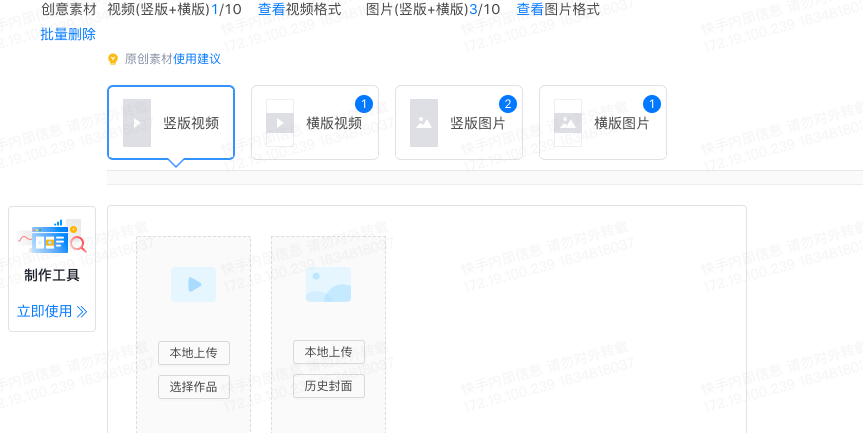863x437 pixels.
Task: Click the count badge on 横版图片
Action: pyautogui.click(x=652, y=103)
